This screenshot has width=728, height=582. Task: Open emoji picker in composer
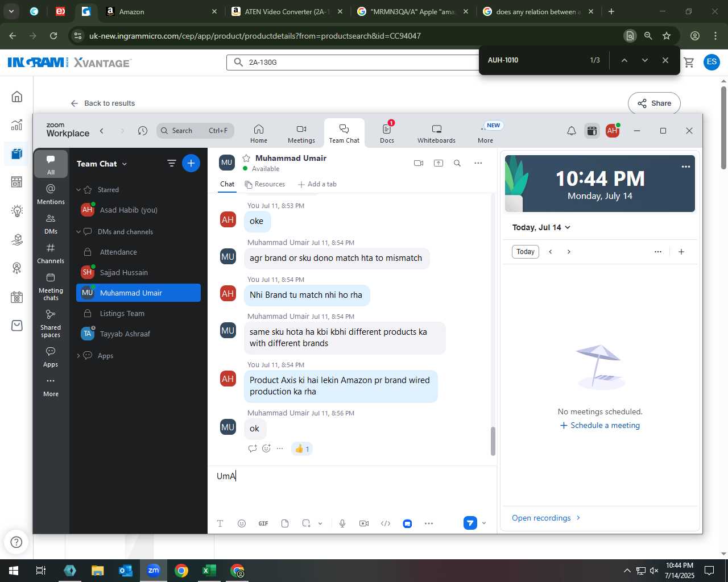(242, 523)
